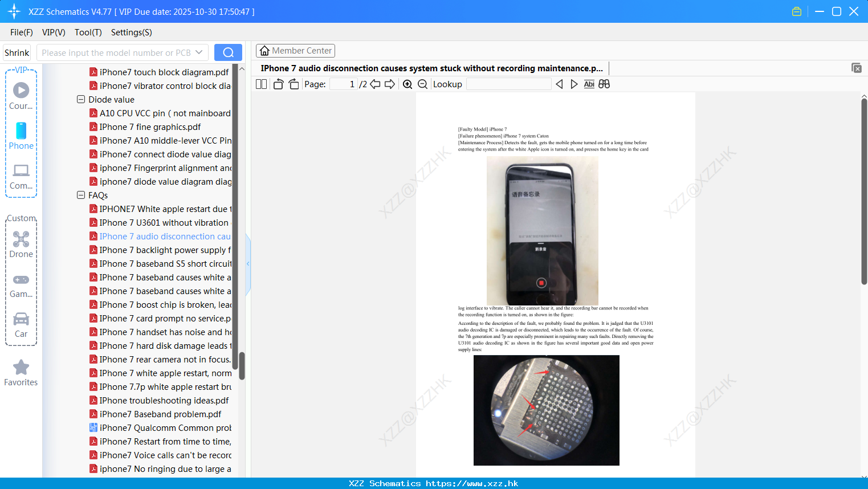Click the blue search button
868x489 pixels.
point(228,52)
